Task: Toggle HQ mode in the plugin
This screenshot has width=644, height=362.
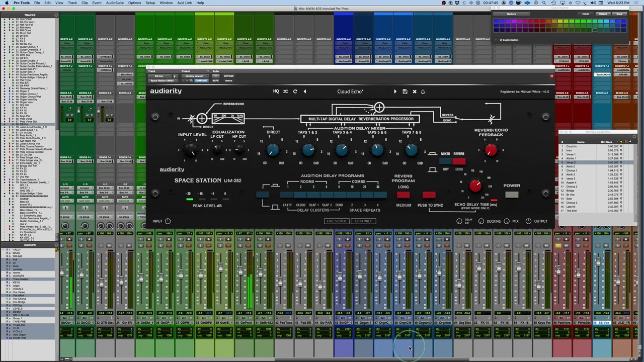Action: [x=276, y=92]
